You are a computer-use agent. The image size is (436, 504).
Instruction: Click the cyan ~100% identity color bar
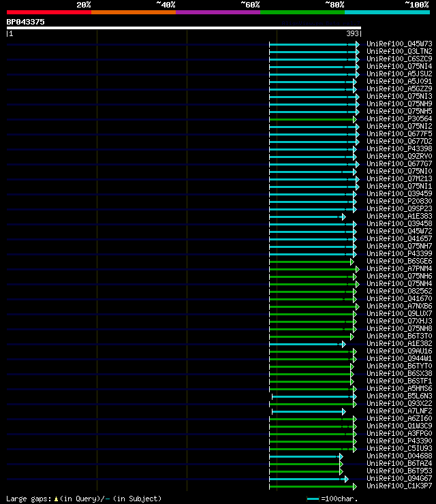click(387, 12)
